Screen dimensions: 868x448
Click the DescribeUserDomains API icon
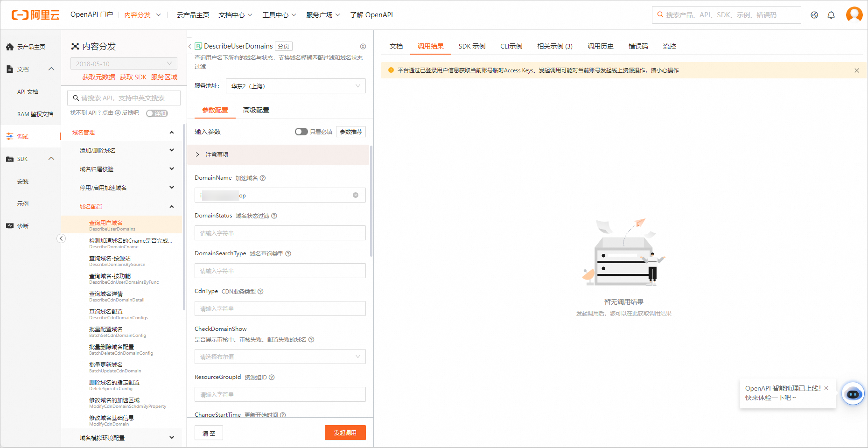198,46
